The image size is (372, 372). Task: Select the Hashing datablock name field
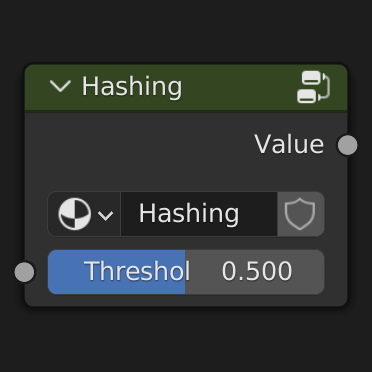(x=199, y=214)
